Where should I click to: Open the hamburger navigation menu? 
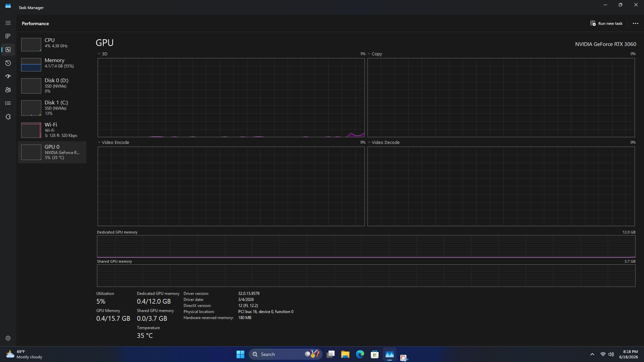click(8, 23)
